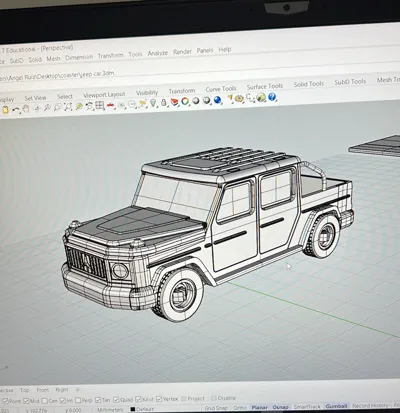This screenshot has width=400, height=413.
Task: Click the add viewport tab plus icon
Action: tap(78, 389)
